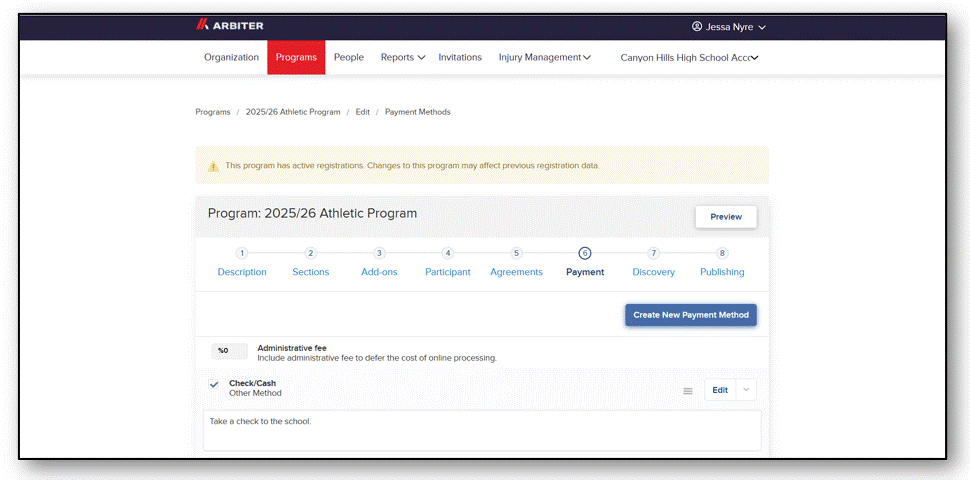This screenshot has width=970, height=480.
Task: Click step circle number 7
Action: (653, 253)
